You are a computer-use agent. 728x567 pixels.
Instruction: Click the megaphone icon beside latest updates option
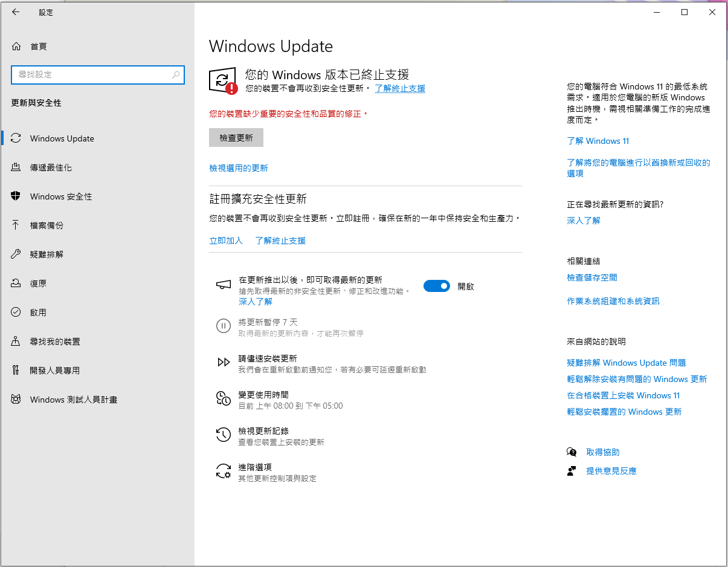pos(224,284)
